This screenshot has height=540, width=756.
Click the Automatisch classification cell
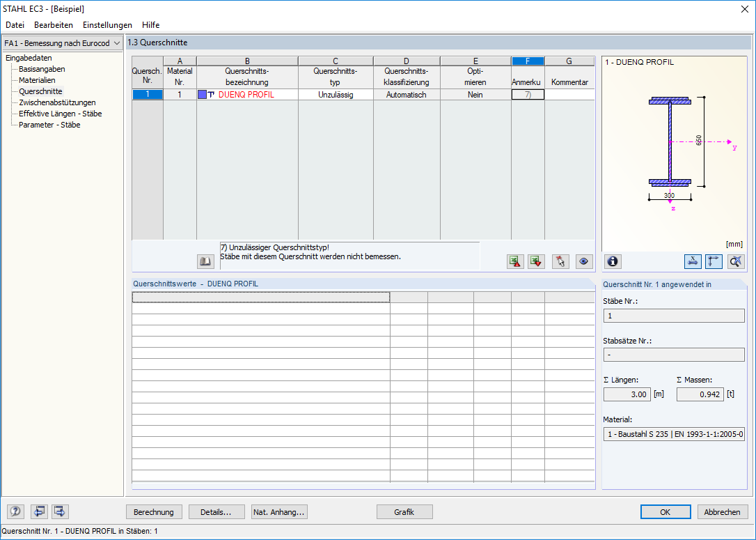click(x=407, y=95)
